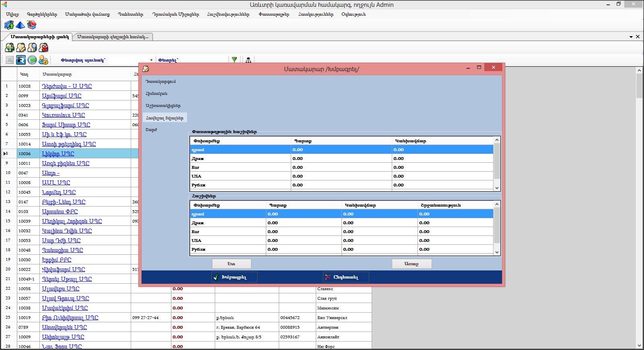The image size is (644, 350).
Task: Click the search supplier icon with magnifier
Action: point(32,48)
